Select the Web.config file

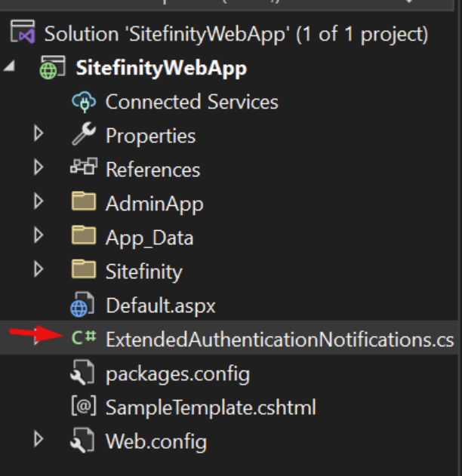pos(156,442)
